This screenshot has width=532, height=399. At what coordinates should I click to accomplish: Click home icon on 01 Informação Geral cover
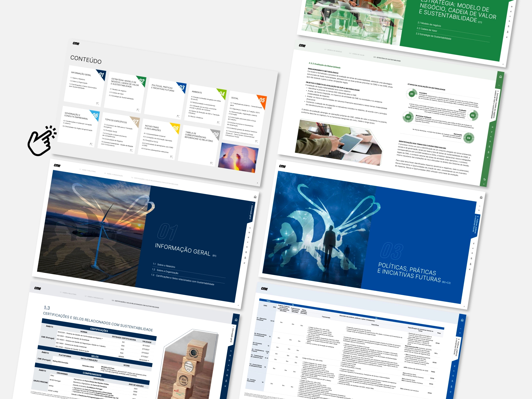point(255,197)
